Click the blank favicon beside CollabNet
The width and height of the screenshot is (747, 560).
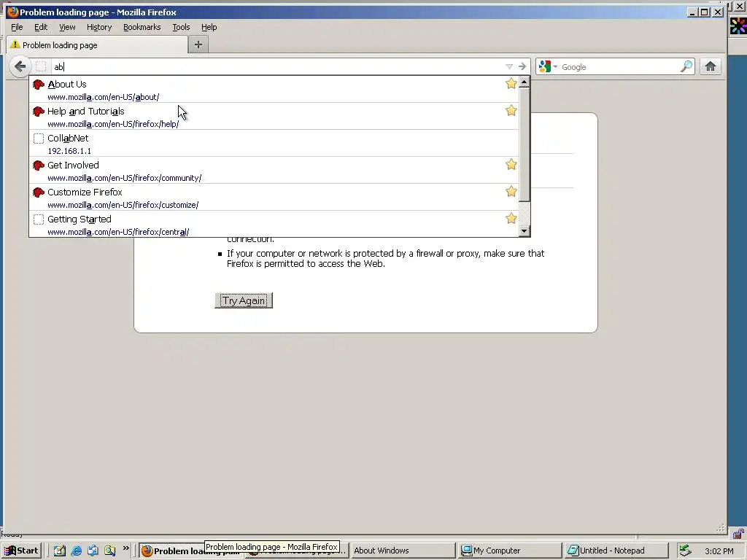(39, 139)
